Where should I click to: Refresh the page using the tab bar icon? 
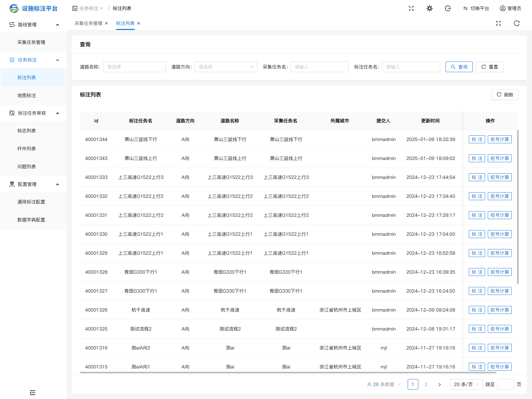coord(517,23)
